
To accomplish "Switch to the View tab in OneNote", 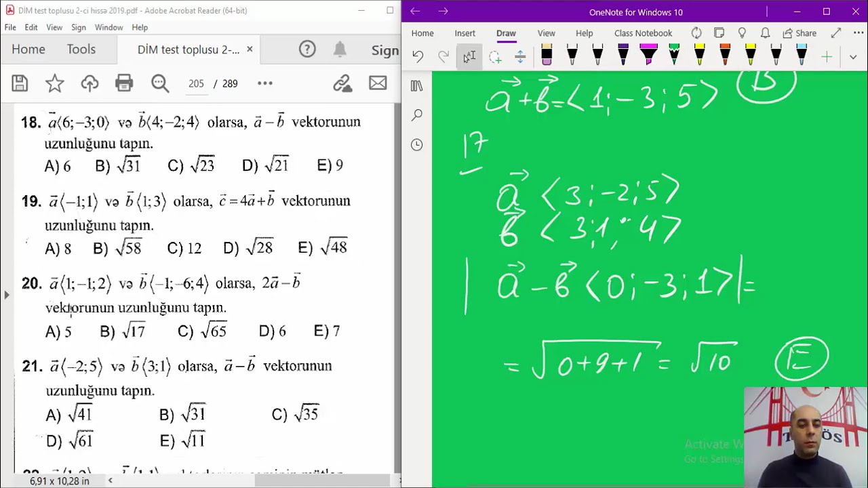I will (546, 33).
